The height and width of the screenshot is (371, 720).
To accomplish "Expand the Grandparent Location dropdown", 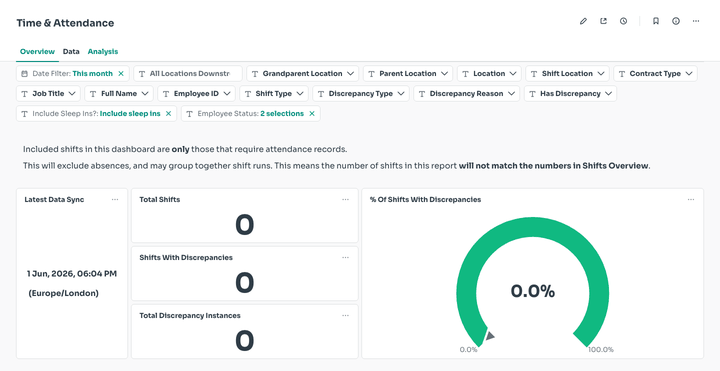I will 302,73.
